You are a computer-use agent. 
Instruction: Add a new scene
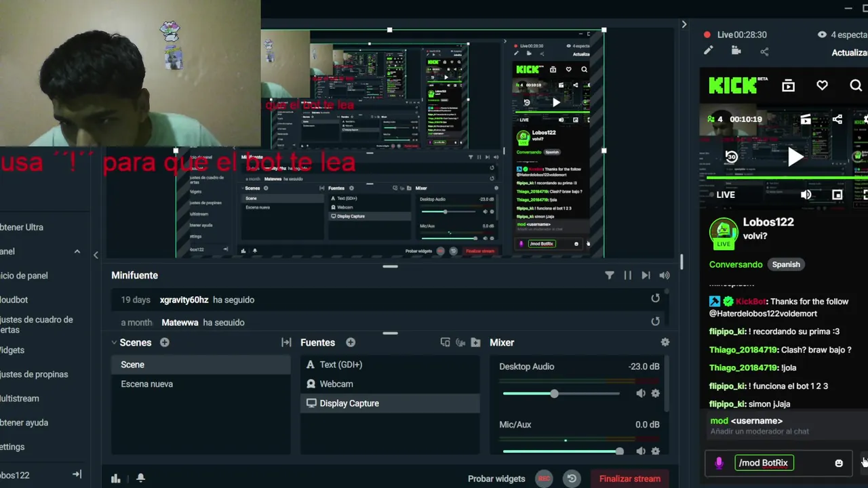point(164,342)
